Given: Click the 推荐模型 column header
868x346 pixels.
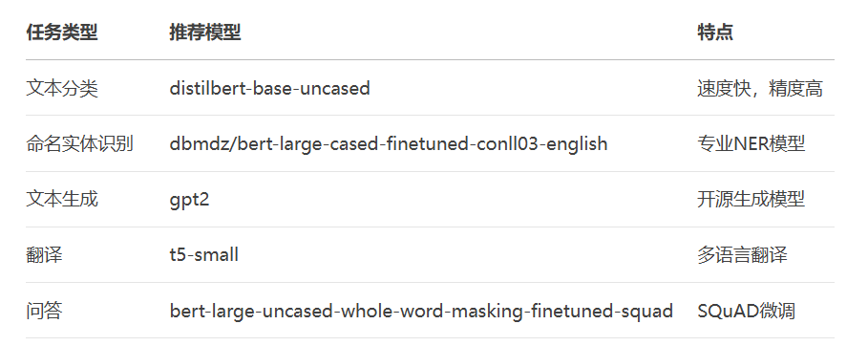Looking at the screenshot, I should tap(205, 32).
